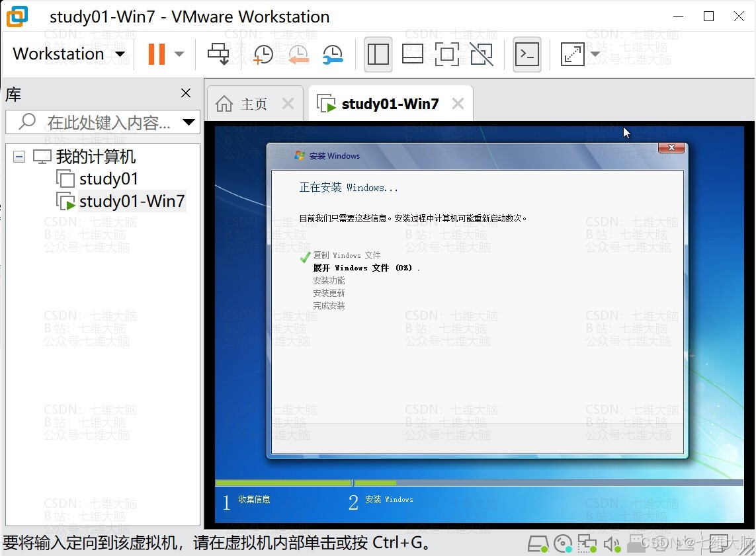This screenshot has width=756, height=556.
Task: Close the study01-Win7 tab
Action: (458, 104)
